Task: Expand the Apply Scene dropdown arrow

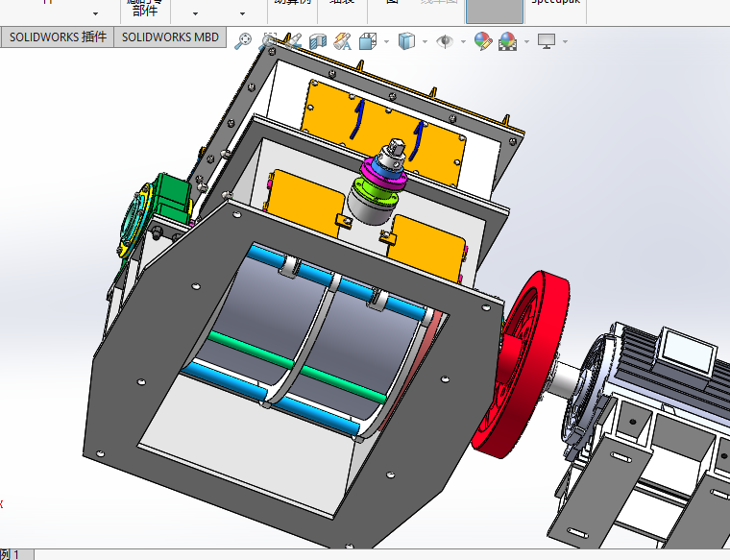Action: click(x=526, y=42)
